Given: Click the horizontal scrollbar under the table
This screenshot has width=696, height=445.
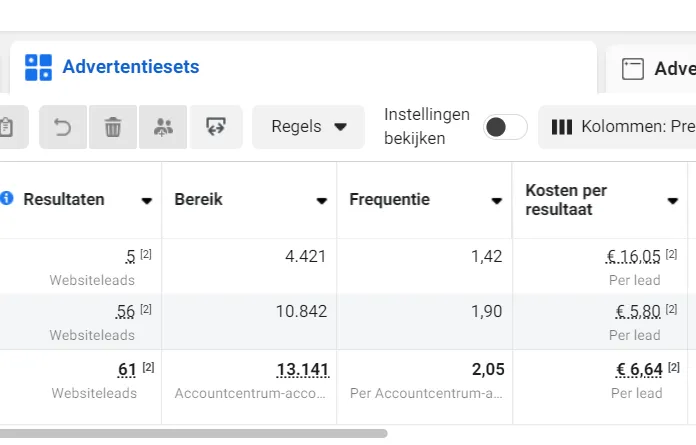Looking at the screenshot, I should (194, 433).
